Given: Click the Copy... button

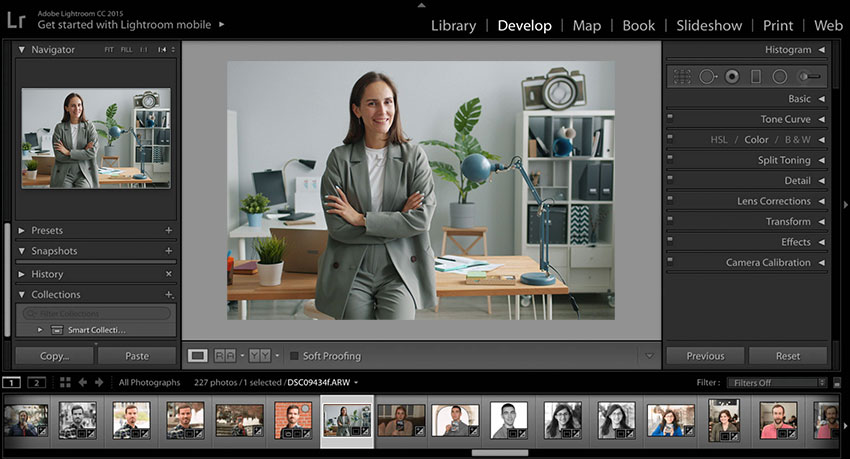Looking at the screenshot, I should click(54, 356).
